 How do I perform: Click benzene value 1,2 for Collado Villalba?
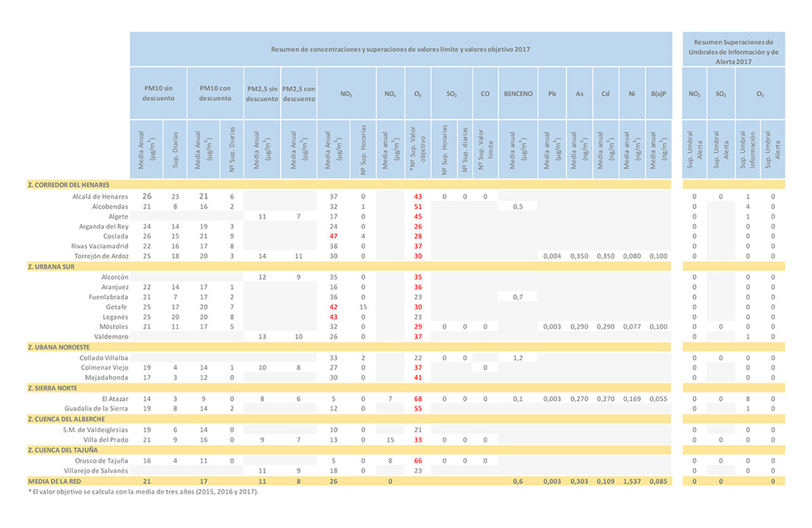517,357
